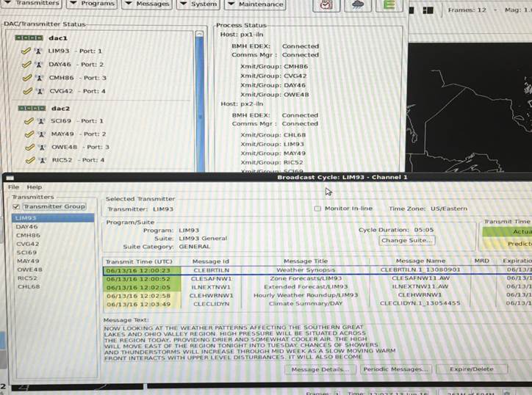
Task: Open the File menu in Broadcast Cycle
Action: click(13, 186)
